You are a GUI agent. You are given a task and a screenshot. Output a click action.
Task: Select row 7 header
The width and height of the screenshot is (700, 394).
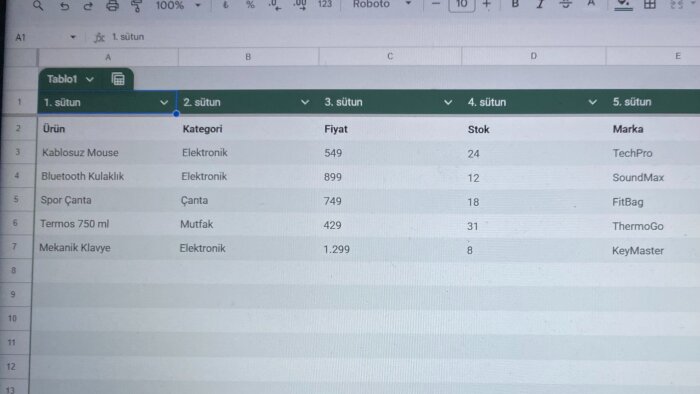(x=14, y=246)
